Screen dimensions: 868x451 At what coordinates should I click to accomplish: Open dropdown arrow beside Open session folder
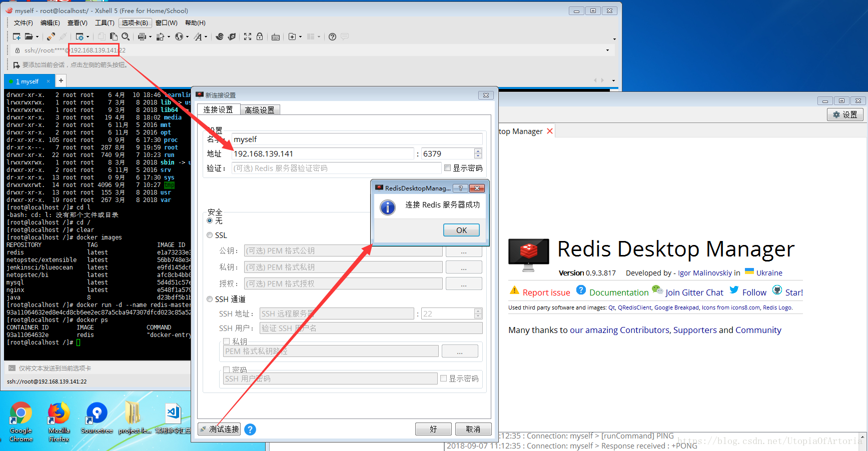pyautogui.click(x=37, y=36)
